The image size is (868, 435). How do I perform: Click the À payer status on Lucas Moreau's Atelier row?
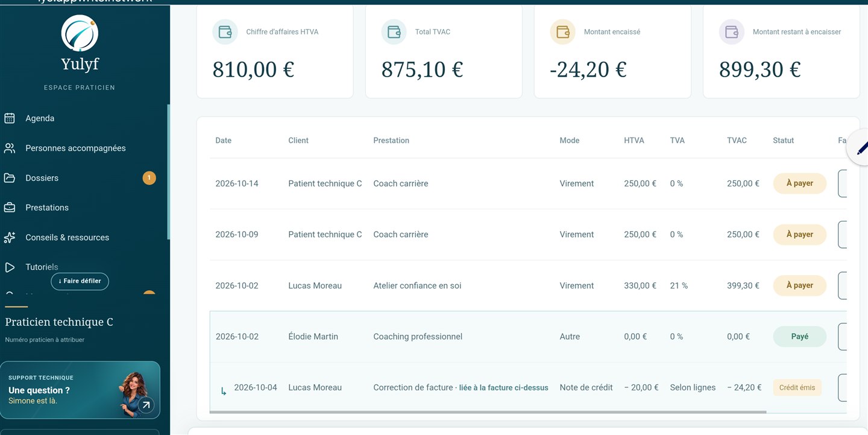coord(799,285)
